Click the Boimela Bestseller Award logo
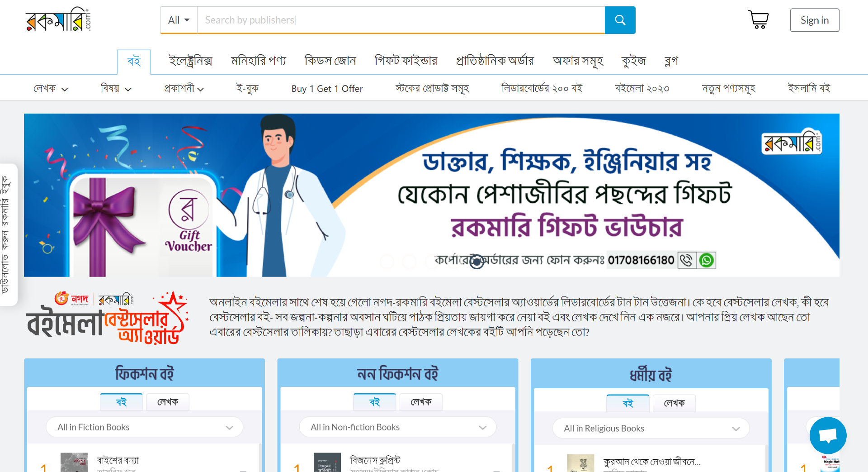Image resolution: width=868 pixels, height=472 pixels. tap(107, 317)
